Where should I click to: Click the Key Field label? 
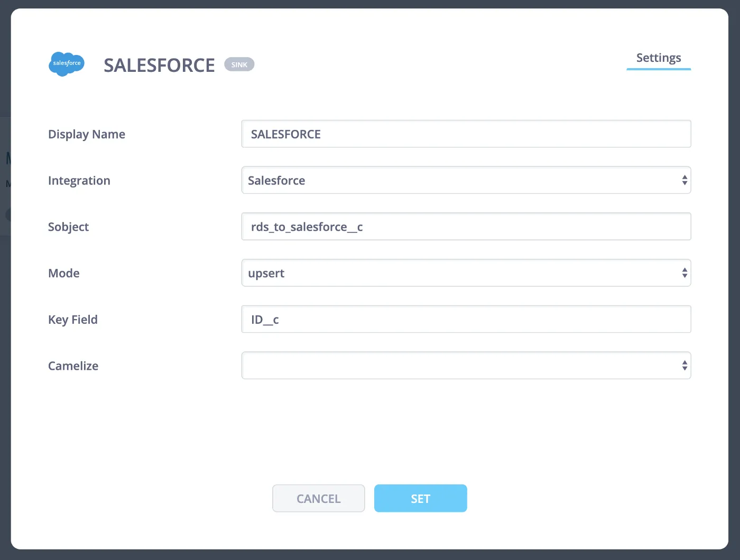(73, 320)
